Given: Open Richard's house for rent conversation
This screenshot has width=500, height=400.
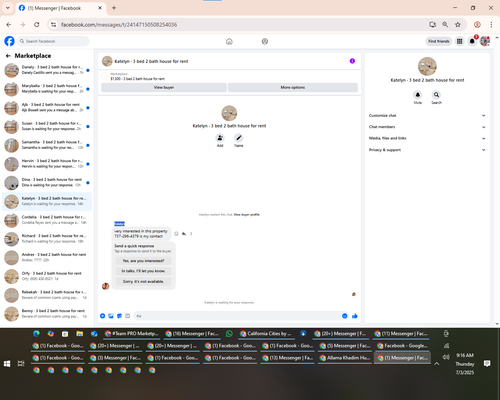Looking at the screenshot, I should click(x=47, y=239).
